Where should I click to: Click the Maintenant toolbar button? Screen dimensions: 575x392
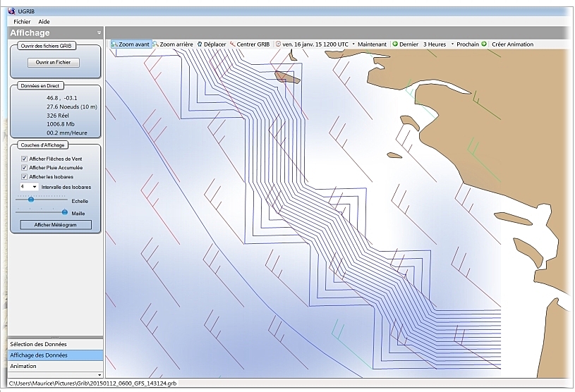(372, 44)
